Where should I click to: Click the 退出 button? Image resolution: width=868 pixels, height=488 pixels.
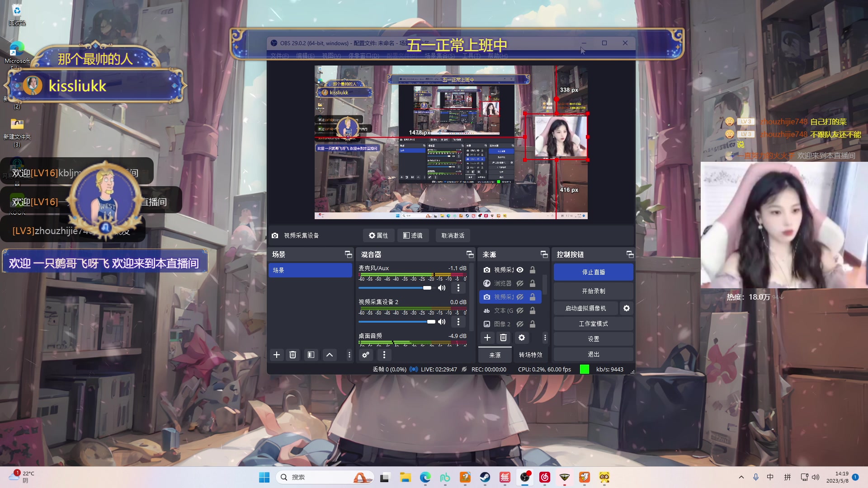click(593, 354)
